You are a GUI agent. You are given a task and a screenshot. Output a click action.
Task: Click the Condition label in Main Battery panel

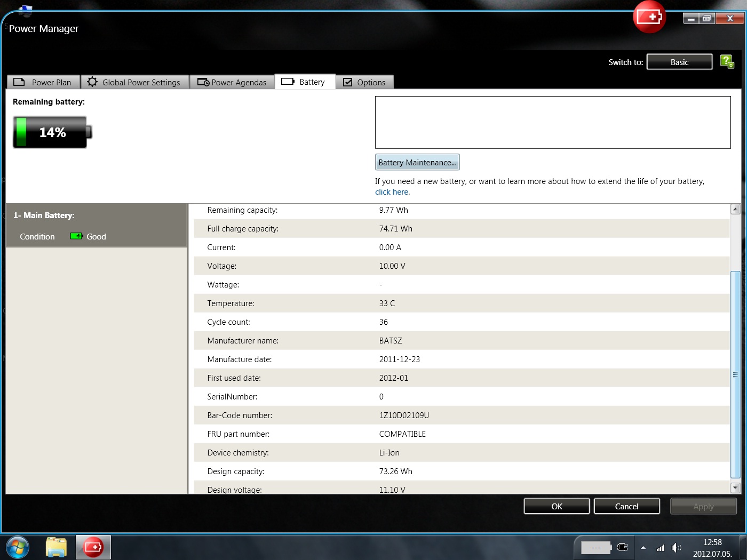point(37,237)
